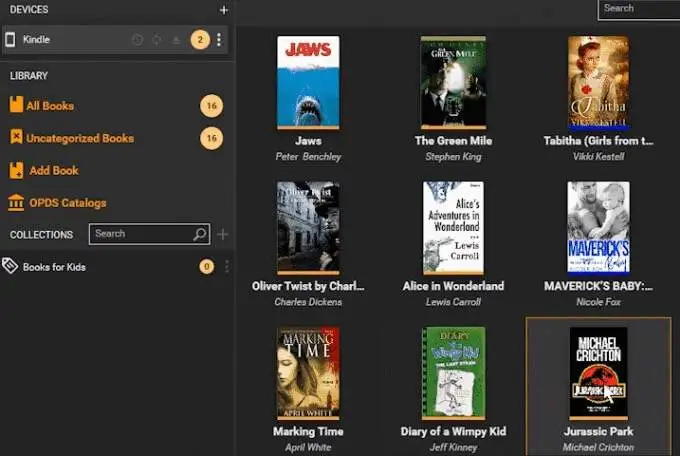Open Books for Kids options menu
680x456 pixels.
pos(227,267)
